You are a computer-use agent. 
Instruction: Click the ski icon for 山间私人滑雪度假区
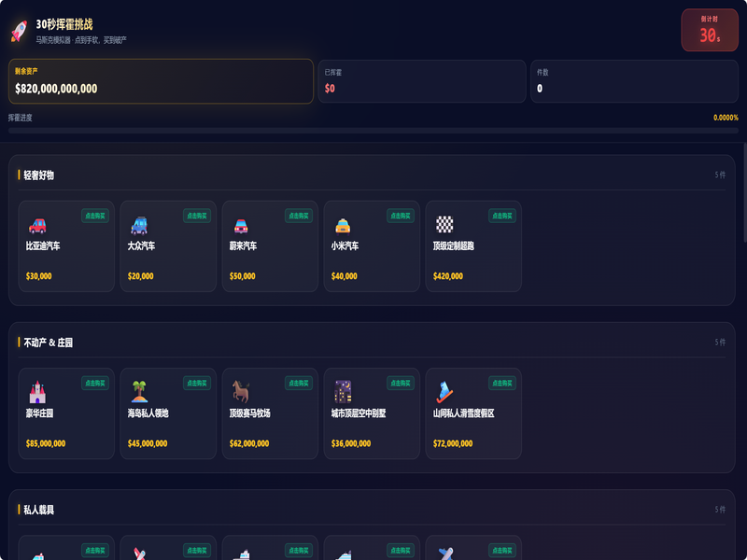444,392
